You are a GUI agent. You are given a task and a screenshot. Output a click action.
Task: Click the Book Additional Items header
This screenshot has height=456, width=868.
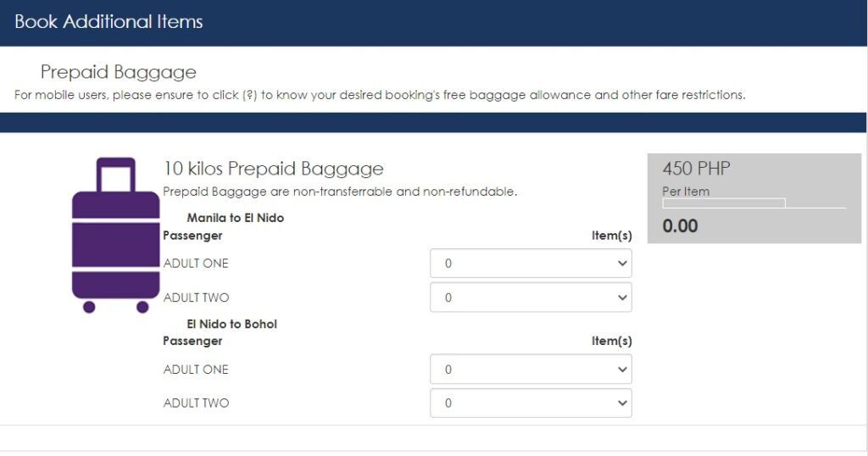(108, 22)
